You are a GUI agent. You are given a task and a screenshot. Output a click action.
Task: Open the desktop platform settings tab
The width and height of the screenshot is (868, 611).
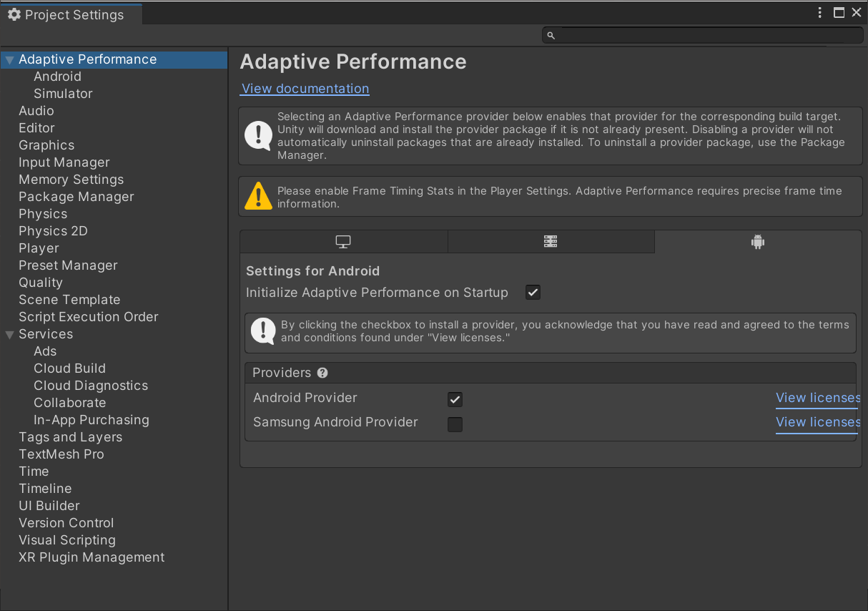(x=343, y=241)
